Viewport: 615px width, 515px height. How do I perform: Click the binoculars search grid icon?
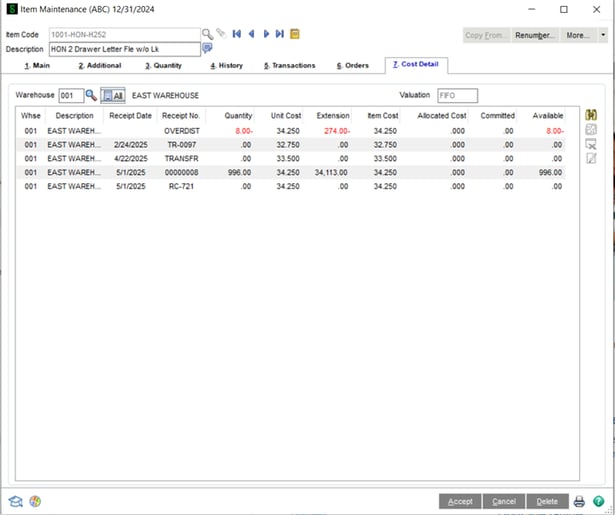(x=591, y=116)
